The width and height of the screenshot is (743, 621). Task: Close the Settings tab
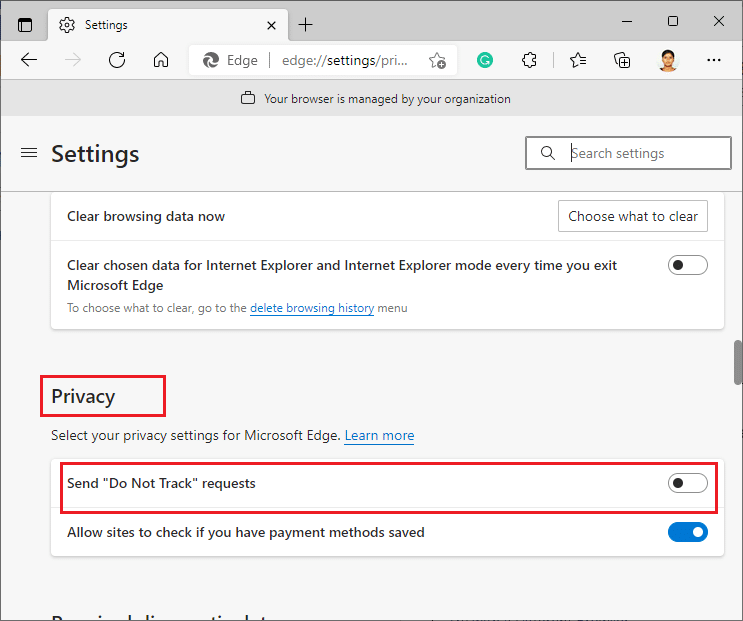(271, 25)
